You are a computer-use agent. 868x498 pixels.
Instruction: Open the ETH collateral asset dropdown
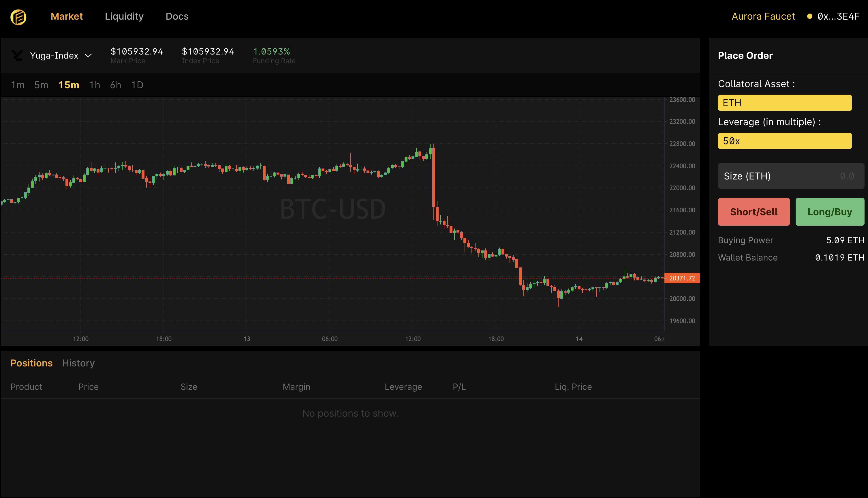tap(784, 103)
